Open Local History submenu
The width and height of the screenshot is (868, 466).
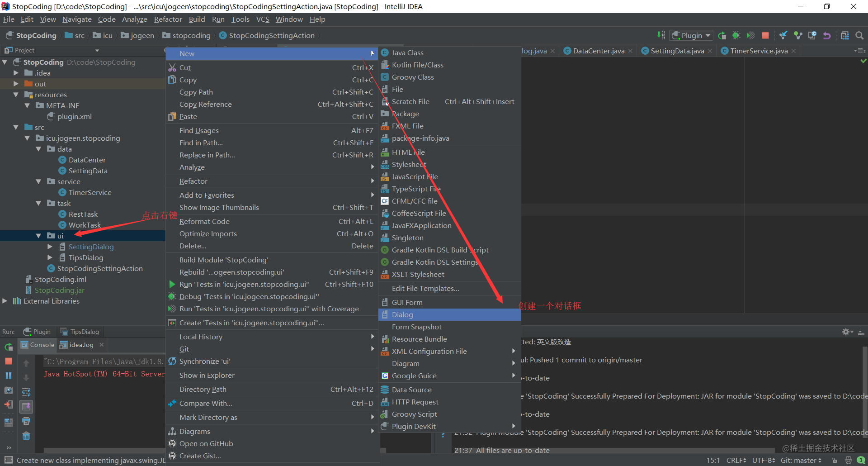click(272, 337)
